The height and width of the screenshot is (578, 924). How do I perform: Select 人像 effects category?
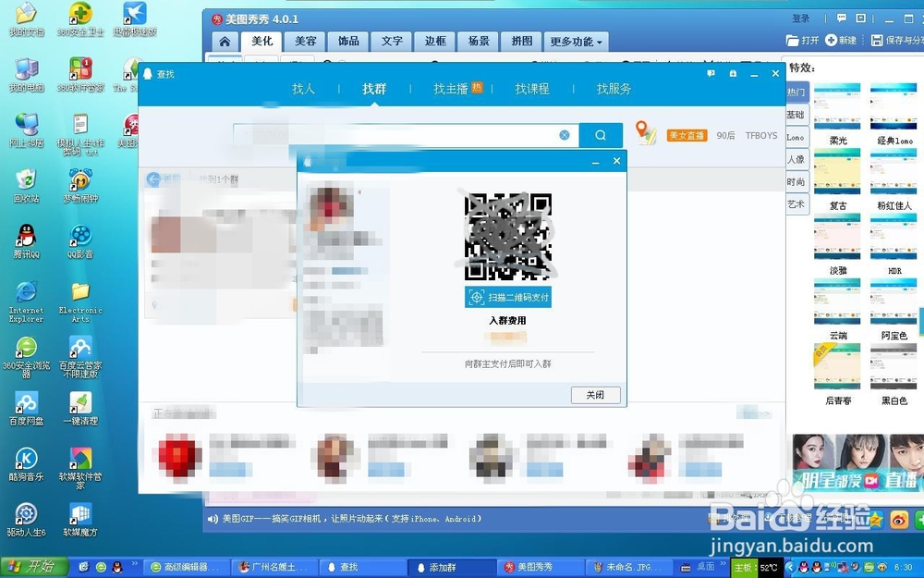pyautogui.click(x=796, y=159)
